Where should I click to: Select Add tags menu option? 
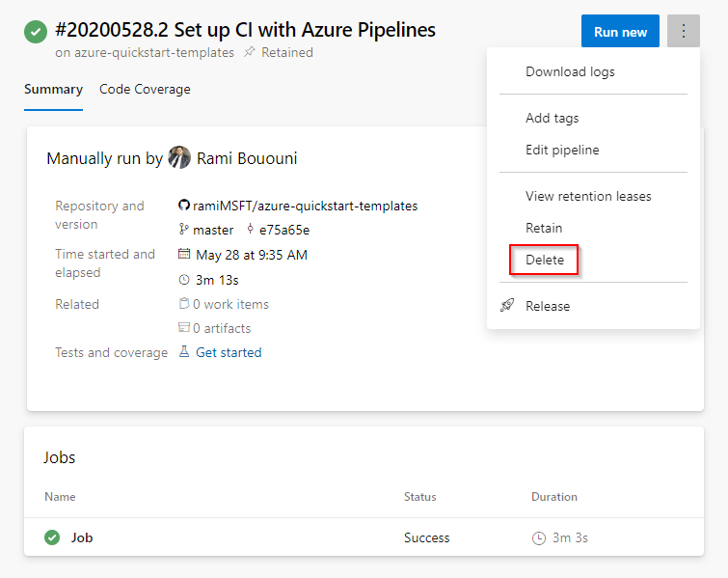click(x=552, y=118)
